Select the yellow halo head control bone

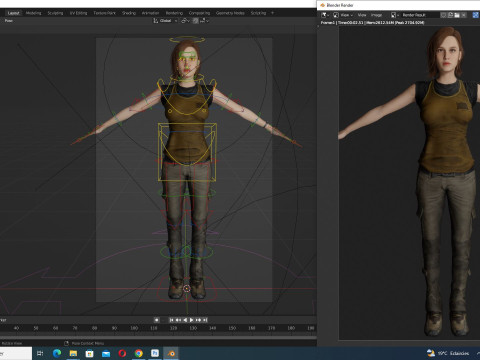(x=187, y=40)
